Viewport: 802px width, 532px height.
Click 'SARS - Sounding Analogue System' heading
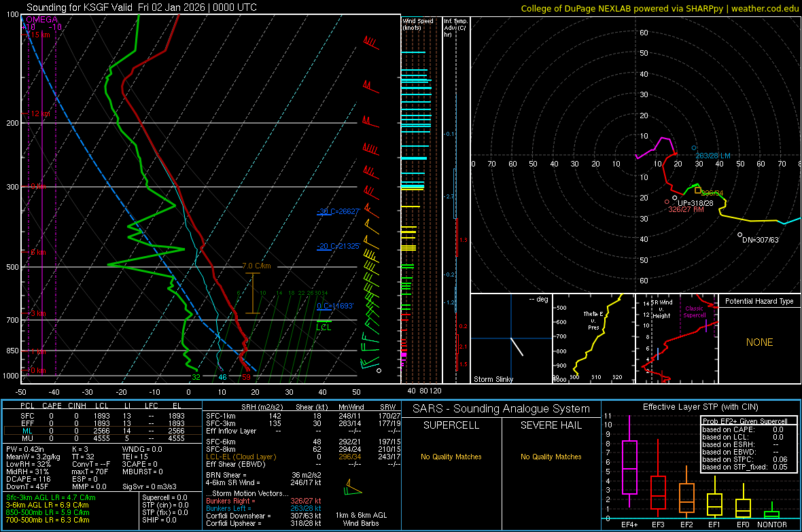(x=502, y=409)
